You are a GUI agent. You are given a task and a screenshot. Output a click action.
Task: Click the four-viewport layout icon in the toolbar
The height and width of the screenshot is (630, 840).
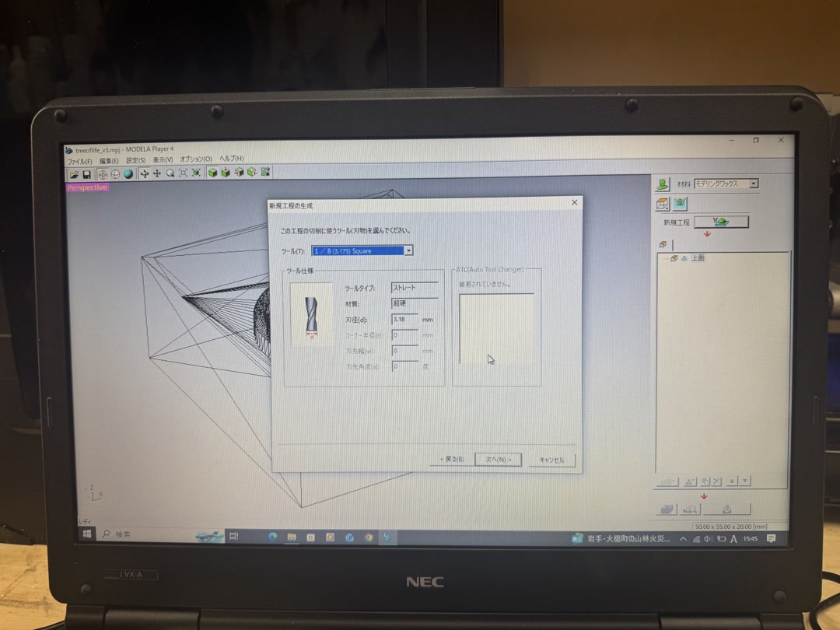265,171
